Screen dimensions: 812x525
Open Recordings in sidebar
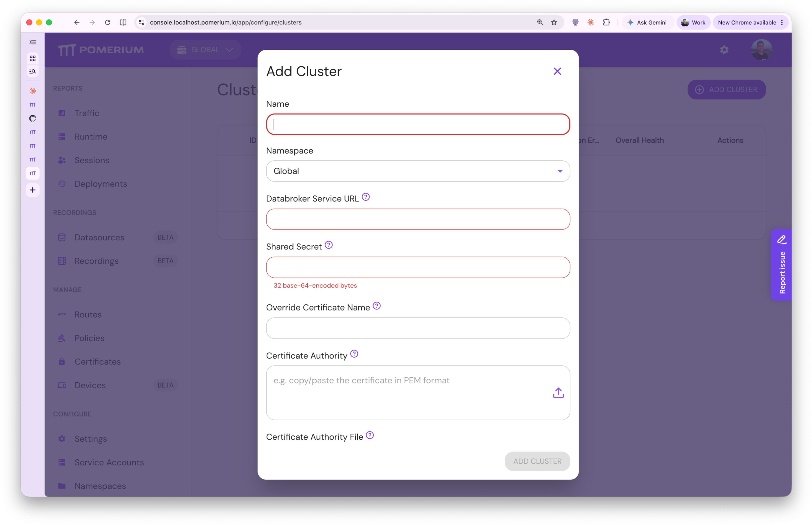coord(96,261)
